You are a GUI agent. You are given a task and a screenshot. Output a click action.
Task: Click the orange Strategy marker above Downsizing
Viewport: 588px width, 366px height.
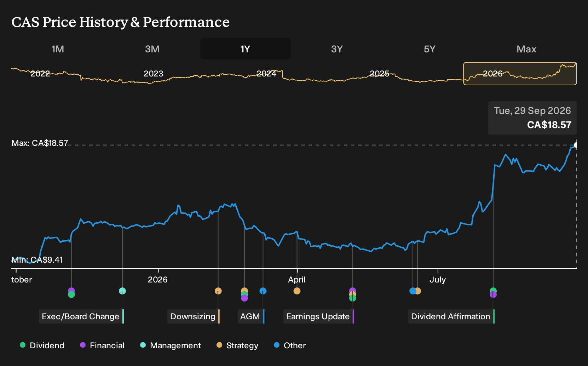[218, 291]
